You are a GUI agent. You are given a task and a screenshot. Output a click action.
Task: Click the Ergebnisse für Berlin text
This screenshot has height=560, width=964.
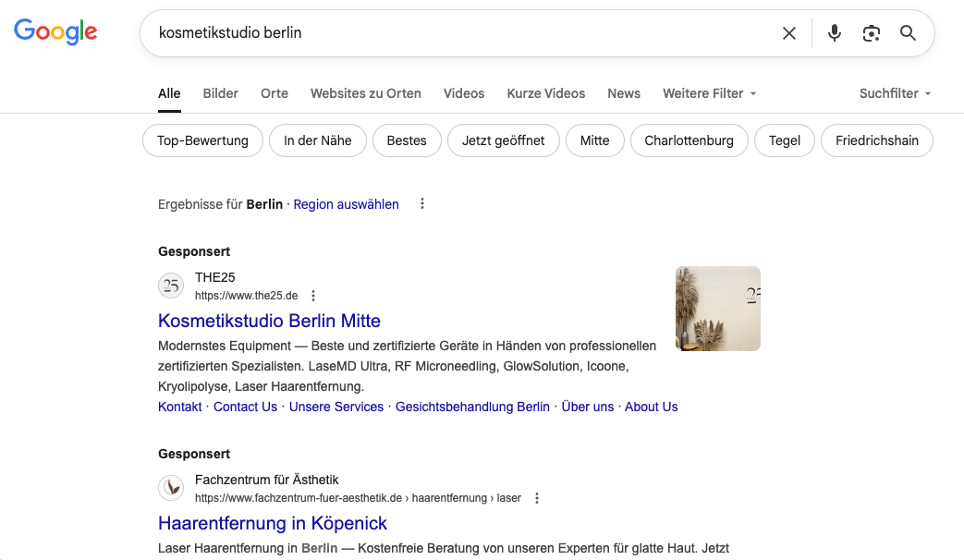(220, 204)
